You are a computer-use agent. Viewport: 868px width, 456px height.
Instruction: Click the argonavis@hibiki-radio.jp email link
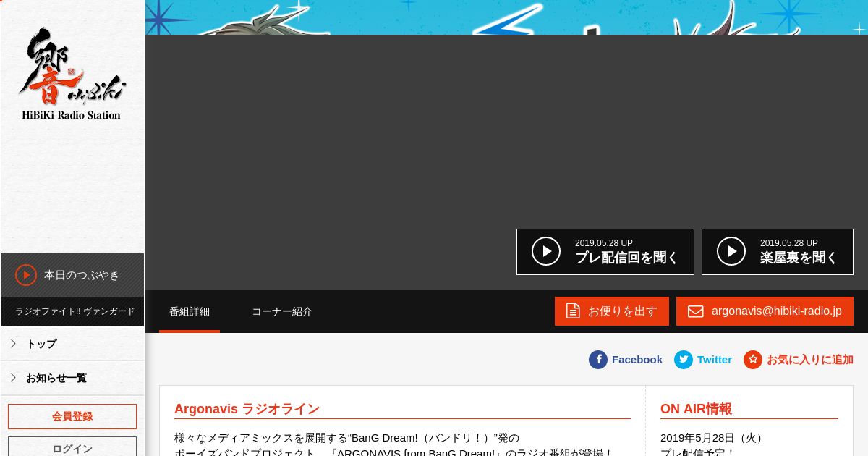777,311
